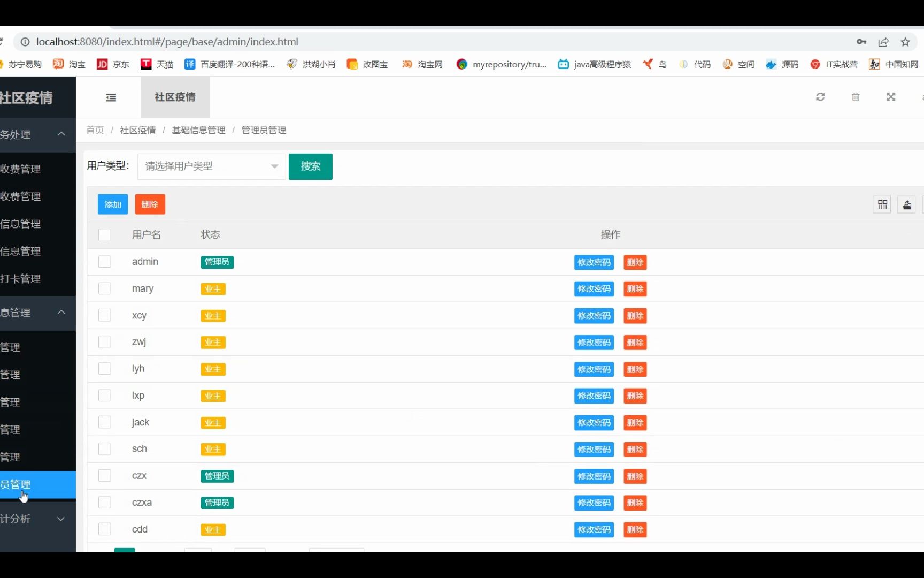Click the share icon in the address bar
Screen dimensions: 924x578
(x=883, y=42)
